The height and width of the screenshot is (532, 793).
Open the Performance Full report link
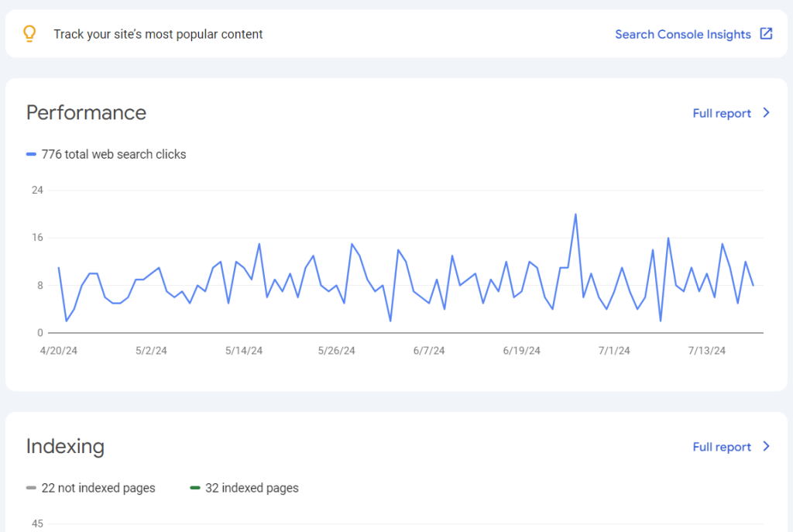[721, 113]
